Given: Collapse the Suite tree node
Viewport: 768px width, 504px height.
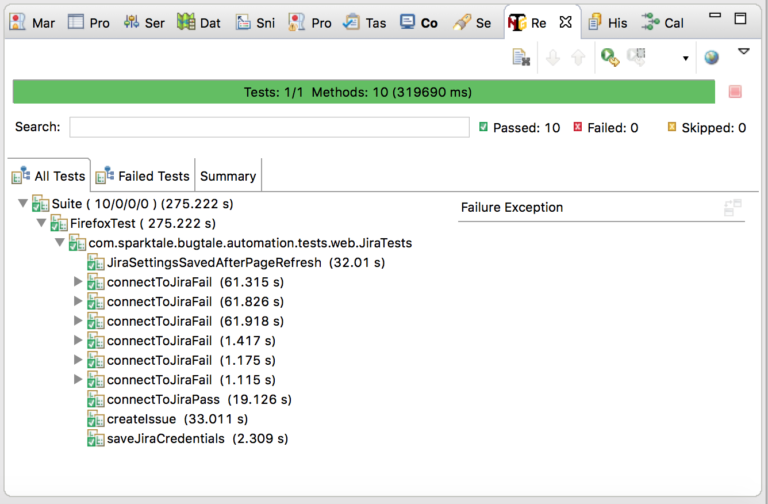Looking at the screenshot, I should click(23, 203).
